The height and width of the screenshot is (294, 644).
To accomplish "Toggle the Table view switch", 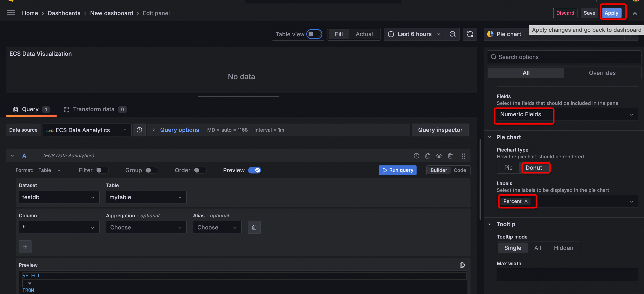I will pos(314,34).
